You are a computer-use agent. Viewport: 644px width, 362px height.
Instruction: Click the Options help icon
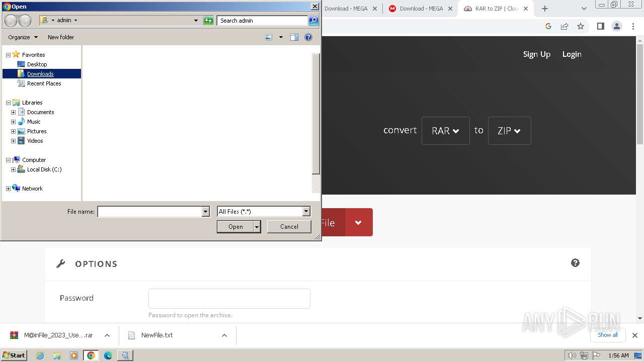(x=575, y=263)
